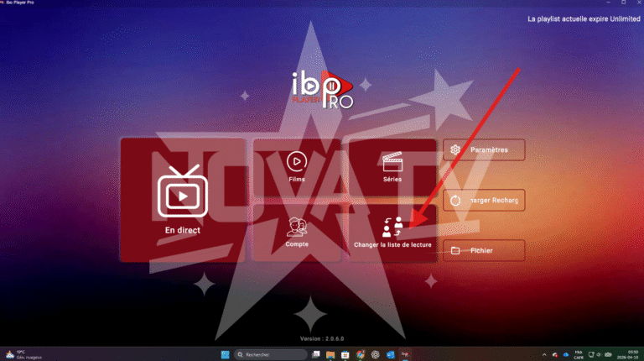Switch to ibo Player taskbar icon
Screen dimensions: 644x361
[405, 354]
